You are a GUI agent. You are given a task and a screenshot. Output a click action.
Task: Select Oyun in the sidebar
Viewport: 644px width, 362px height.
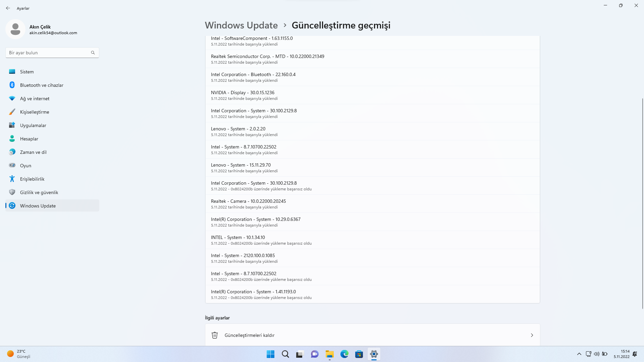tap(25, 166)
